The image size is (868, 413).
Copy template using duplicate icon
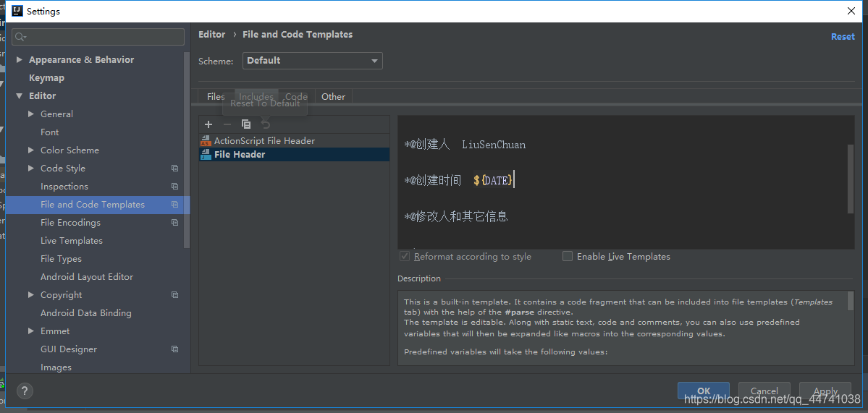tap(246, 124)
